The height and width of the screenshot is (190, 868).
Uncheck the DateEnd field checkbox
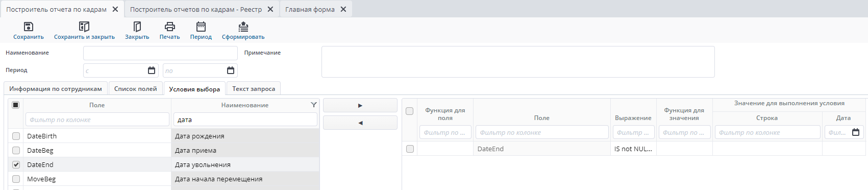point(16,165)
